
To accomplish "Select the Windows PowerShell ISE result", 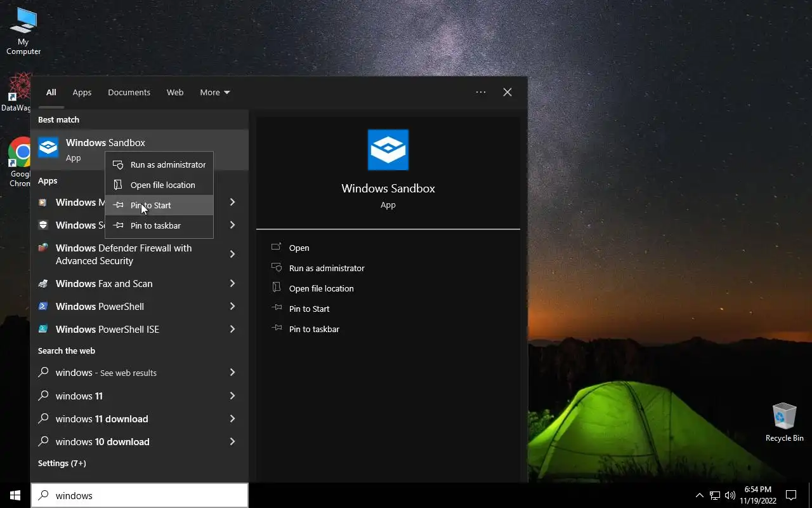I will point(140,329).
